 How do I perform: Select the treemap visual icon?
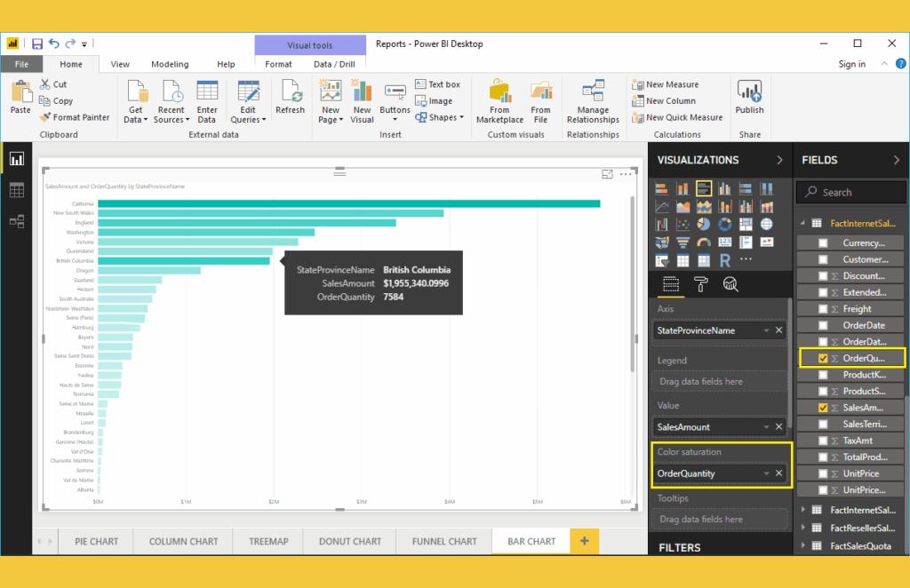746,225
